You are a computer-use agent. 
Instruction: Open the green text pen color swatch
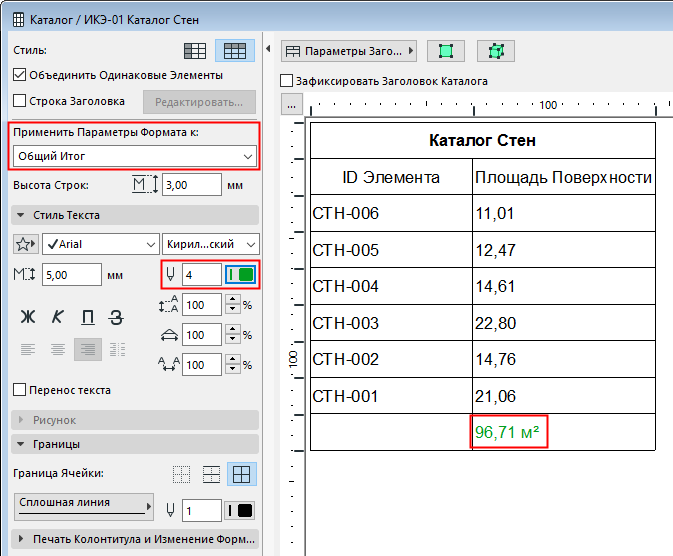(240, 275)
